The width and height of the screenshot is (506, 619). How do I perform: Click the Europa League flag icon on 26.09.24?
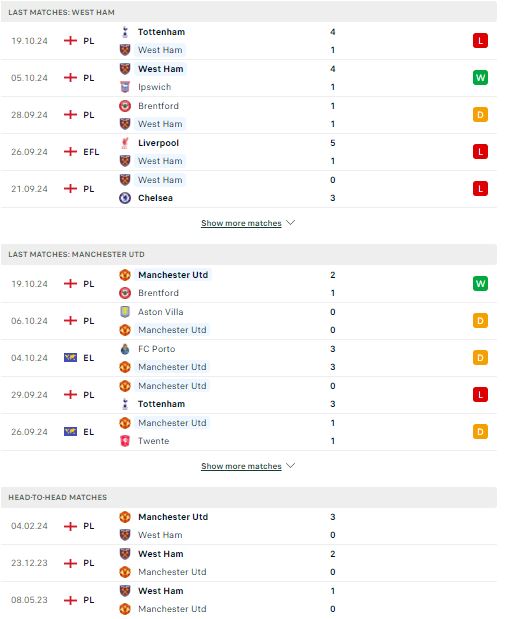pos(71,432)
